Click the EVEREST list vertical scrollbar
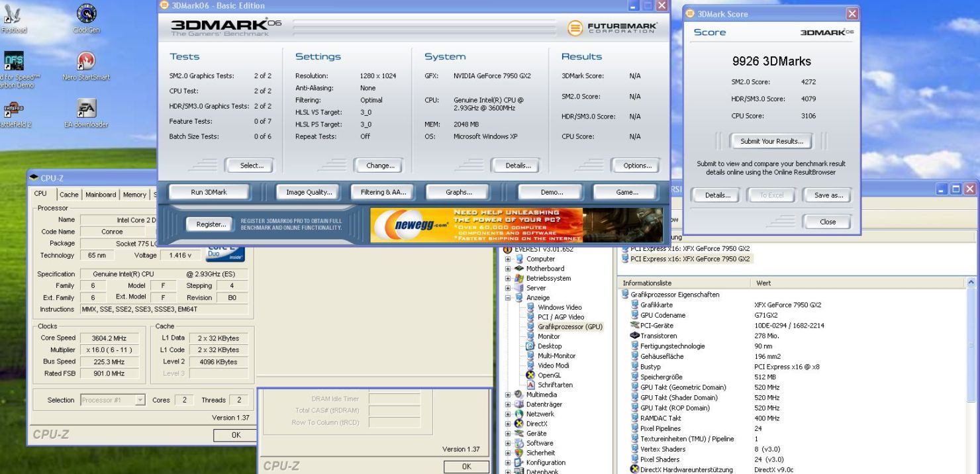 click(971, 375)
